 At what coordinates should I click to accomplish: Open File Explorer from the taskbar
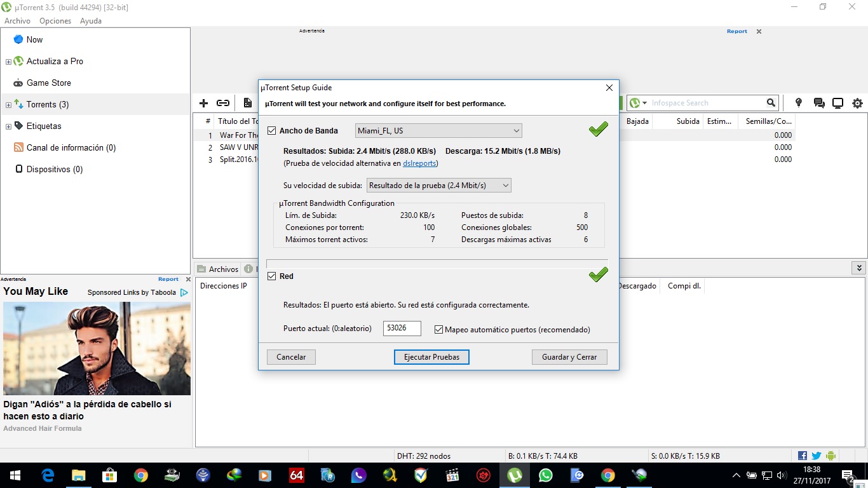click(79, 475)
